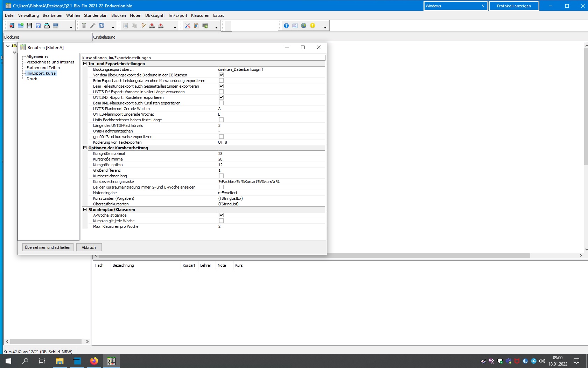Viewport: 588px width, 368px height.
Task: Open the Klausuren menu
Action: tap(200, 15)
